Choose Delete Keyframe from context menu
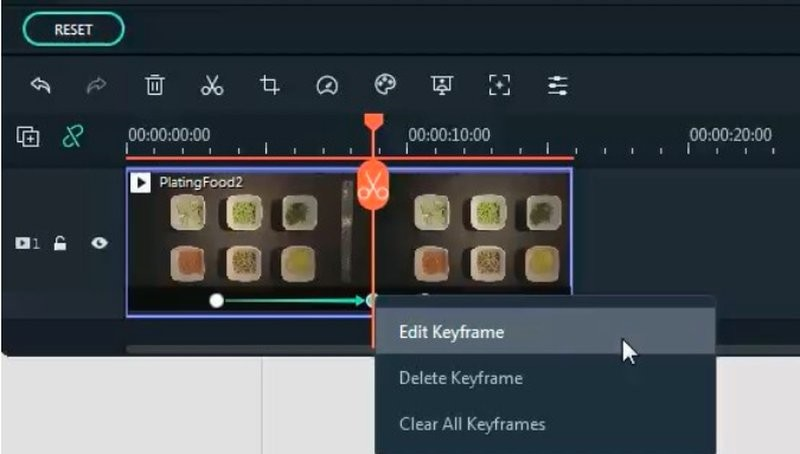800x454 pixels. pyautogui.click(x=545, y=378)
